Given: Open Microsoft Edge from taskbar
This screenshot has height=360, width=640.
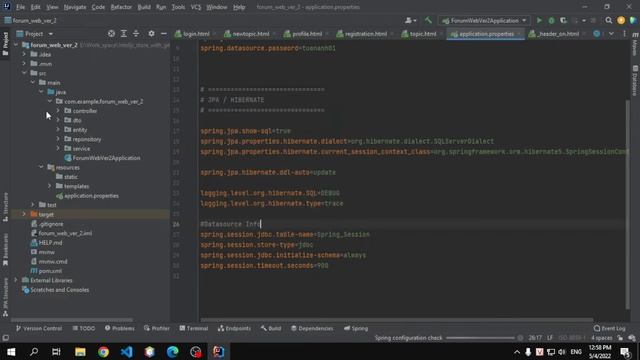Looking at the screenshot, I should pyautogui.click(x=173, y=351).
